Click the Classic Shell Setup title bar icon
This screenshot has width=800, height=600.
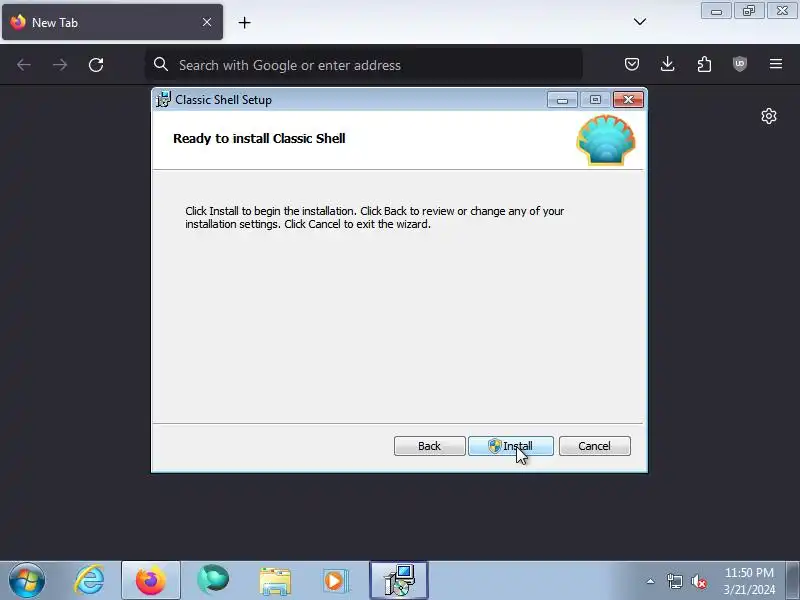(x=163, y=99)
